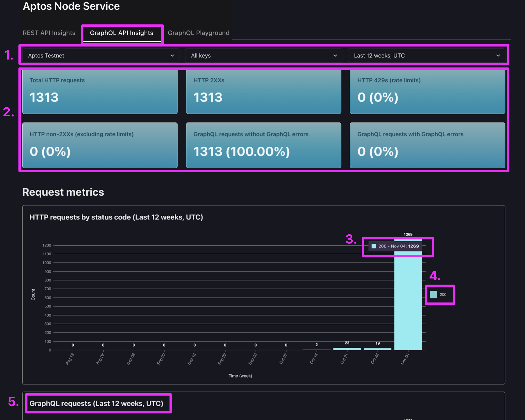The height and width of the screenshot is (420, 525).
Task: Open the Aptos Testnet network dropdown
Action: point(100,56)
